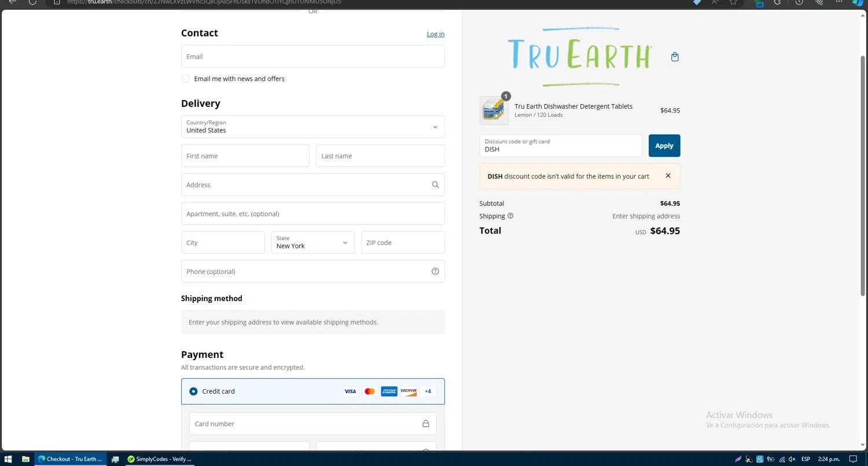
Task: Open File Explorer from the taskbar
Action: point(25,459)
